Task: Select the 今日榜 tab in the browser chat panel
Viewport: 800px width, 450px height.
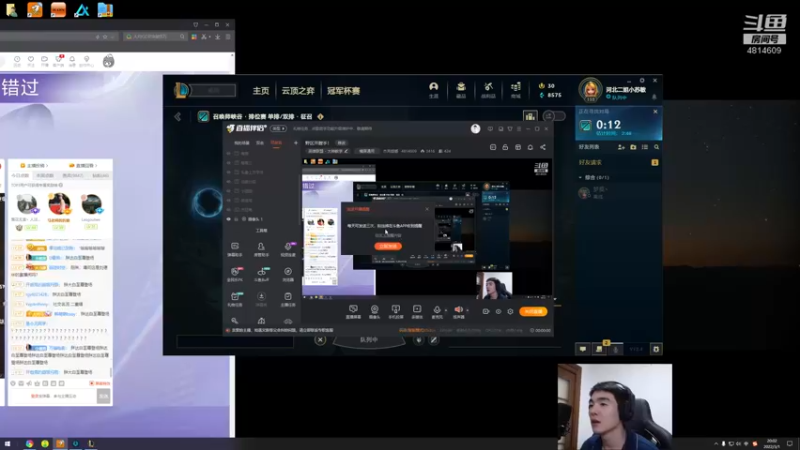Action: pyautogui.click(x=20, y=176)
